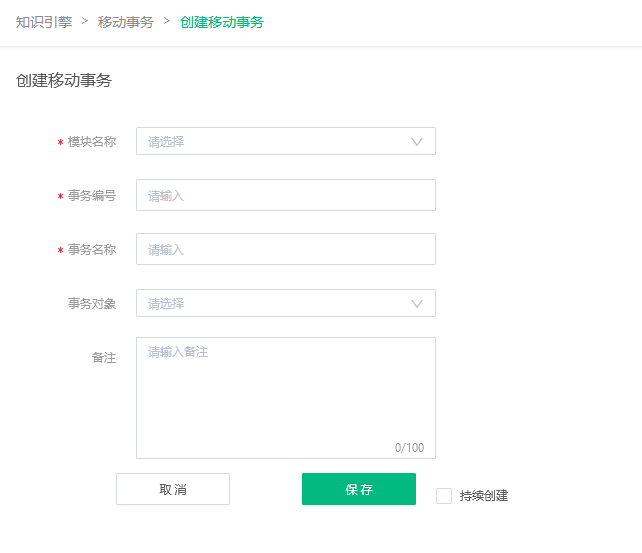This screenshot has height=553, width=642.
Task: Open the 事务对象 select box
Action: tap(286, 303)
